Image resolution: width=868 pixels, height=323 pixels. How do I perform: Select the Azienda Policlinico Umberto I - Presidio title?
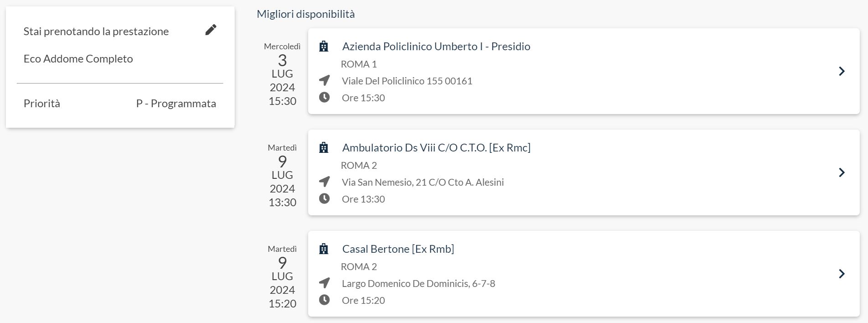pos(436,47)
